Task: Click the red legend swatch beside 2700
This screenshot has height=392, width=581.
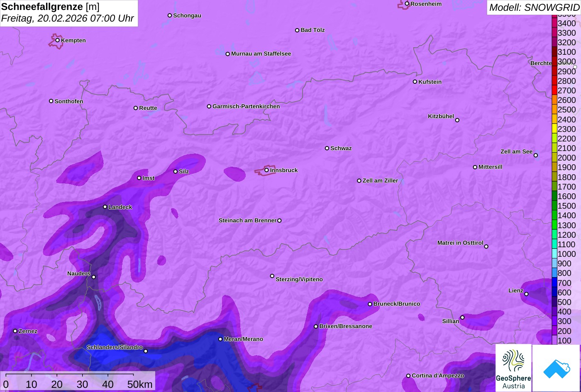Action: coord(554,90)
